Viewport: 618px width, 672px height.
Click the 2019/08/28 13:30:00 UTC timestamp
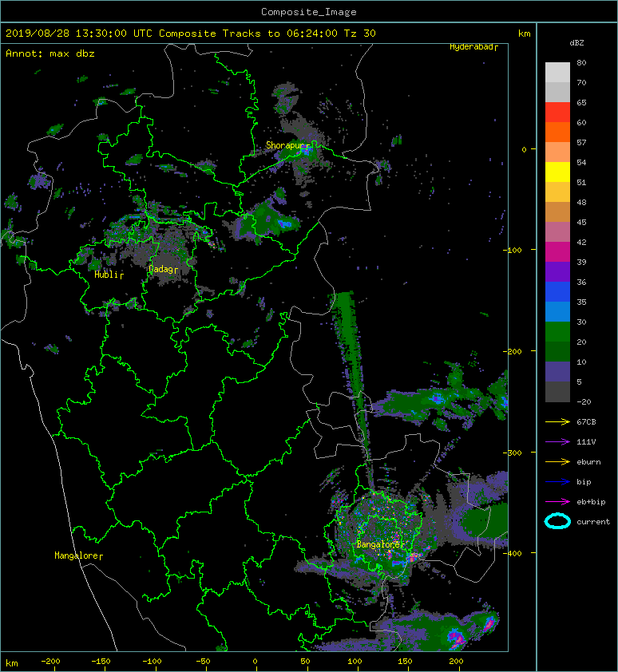[79, 34]
